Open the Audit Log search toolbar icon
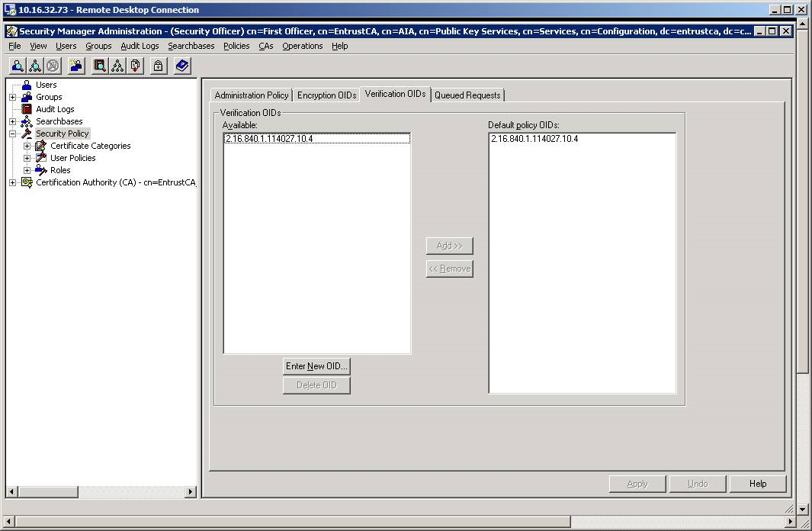The image size is (812, 531). coord(100,66)
